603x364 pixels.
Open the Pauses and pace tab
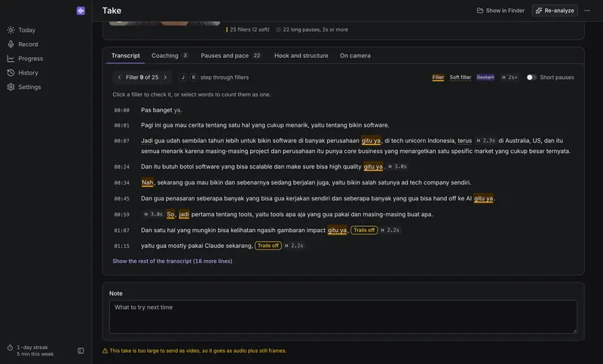click(x=231, y=56)
